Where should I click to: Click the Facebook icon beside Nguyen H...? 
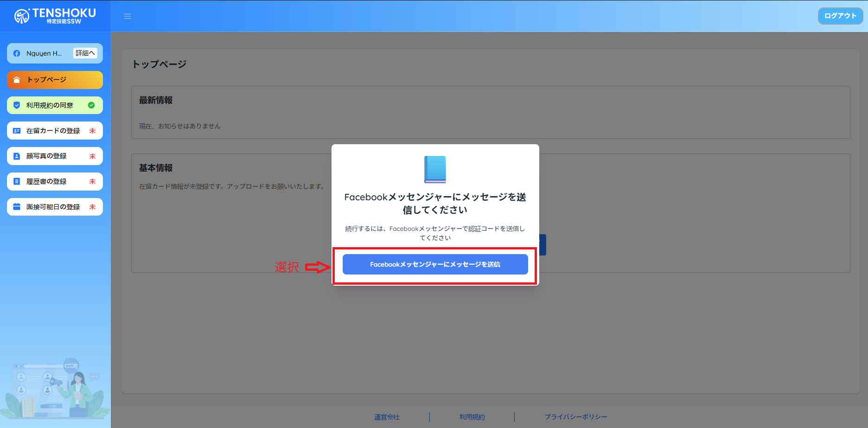(x=17, y=53)
